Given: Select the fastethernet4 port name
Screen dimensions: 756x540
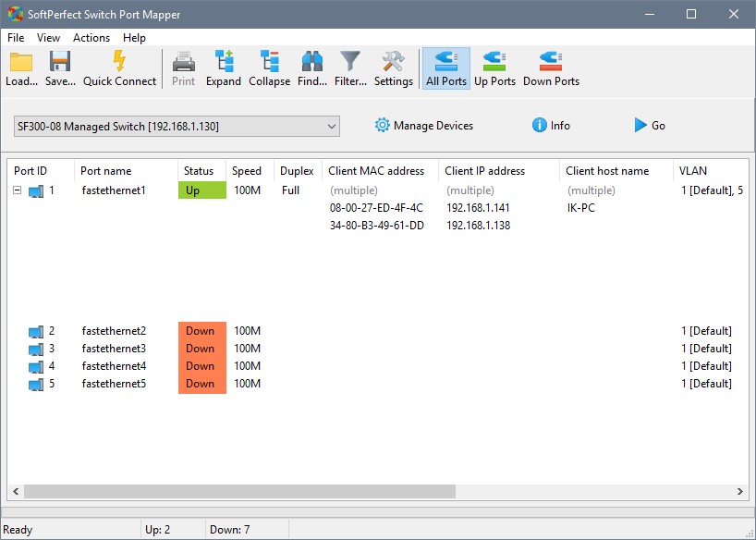Looking at the screenshot, I should [x=114, y=366].
